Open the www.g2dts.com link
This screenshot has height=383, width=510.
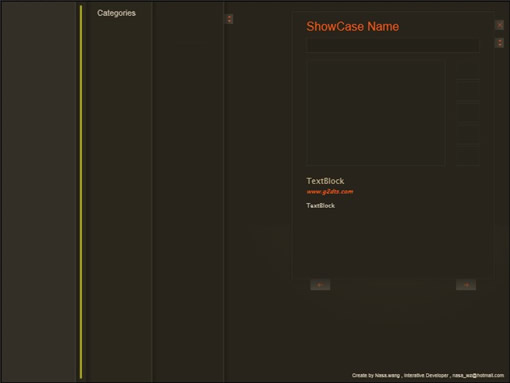tap(330, 192)
